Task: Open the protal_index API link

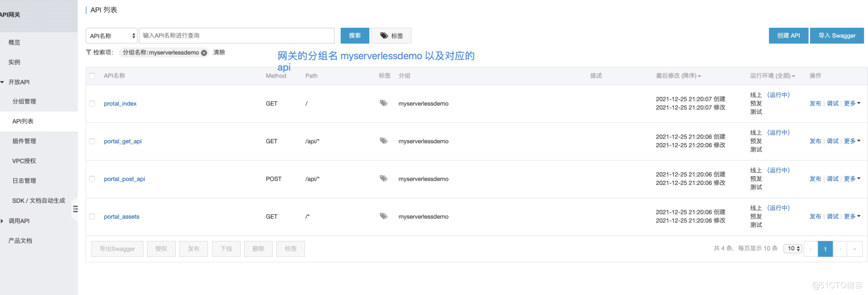Action: point(120,104)
